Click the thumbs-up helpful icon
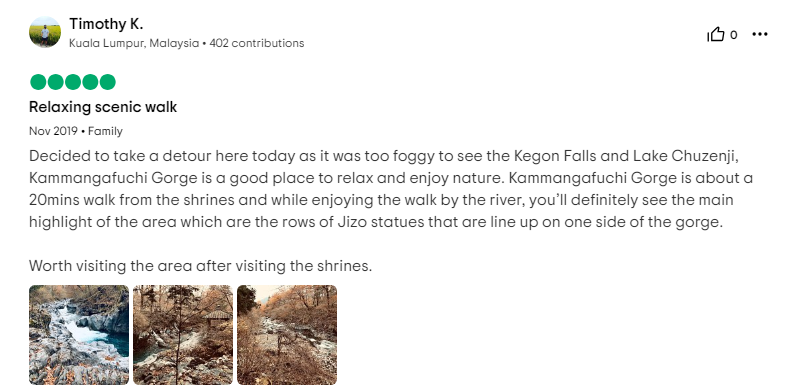The image size is (797, 386). 716,35
